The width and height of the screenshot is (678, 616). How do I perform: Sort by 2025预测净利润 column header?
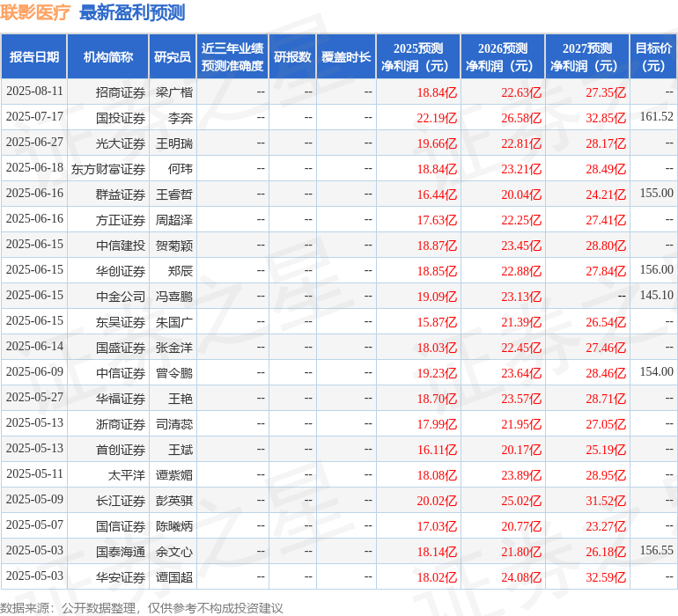tap(417, 57)
